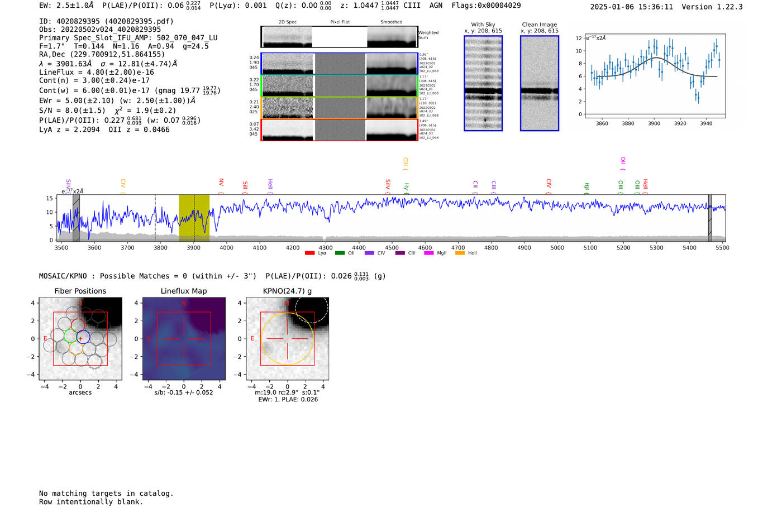Click the green OII legend swatch
Screen dimensions: 782x532
(x=340, y=253)
